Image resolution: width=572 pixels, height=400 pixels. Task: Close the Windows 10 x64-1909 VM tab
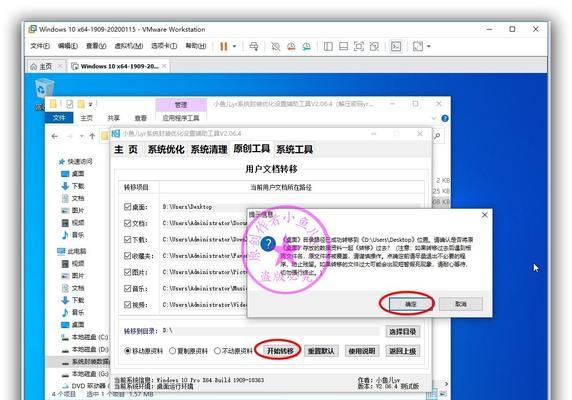[x=165, y=66]
